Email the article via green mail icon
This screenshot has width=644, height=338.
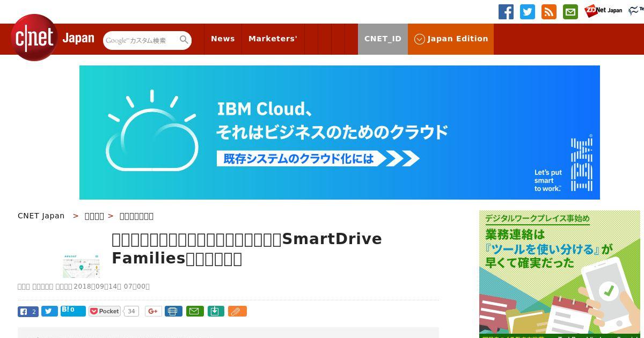tap(195, 311)
